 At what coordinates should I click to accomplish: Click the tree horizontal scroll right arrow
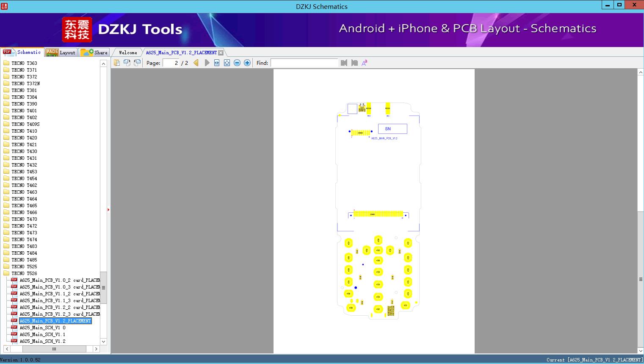pos(96,349)
